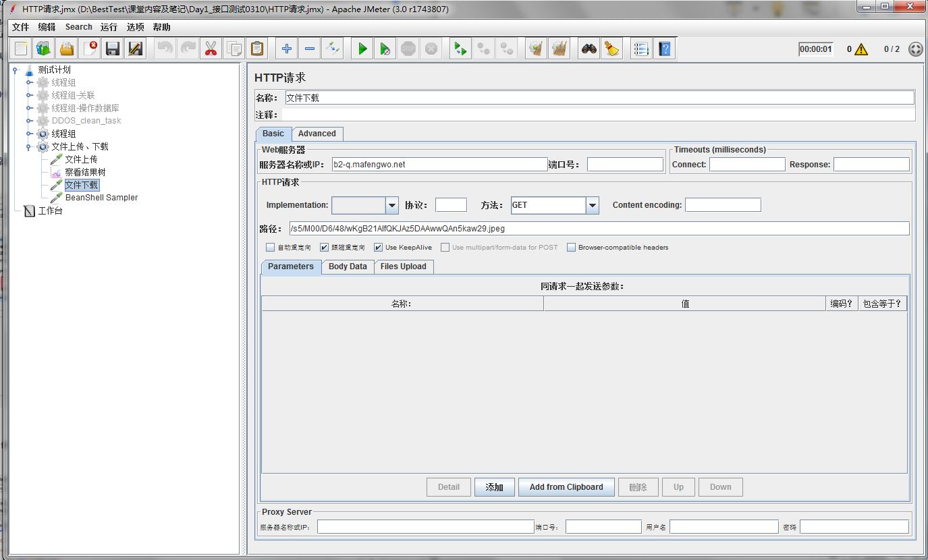Enable the 自动重定向 checkbox
Image resolution: width=928 pixels, height=560 pixels.
[271, 248]
